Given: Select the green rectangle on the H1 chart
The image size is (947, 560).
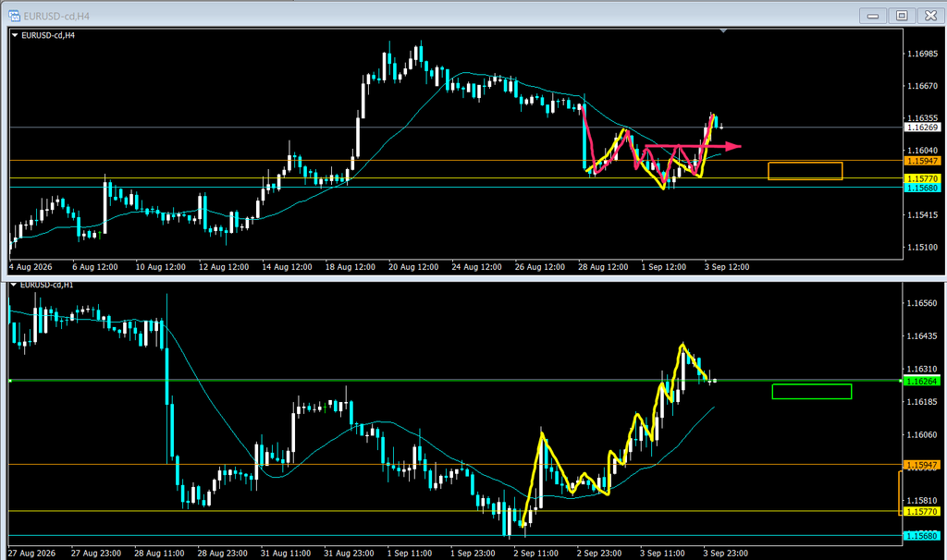Looking at the screenshot, I should click(x=812, y=391).
